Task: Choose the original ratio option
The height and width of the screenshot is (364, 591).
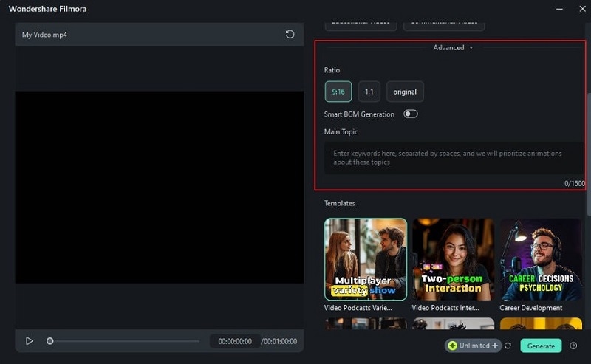Action: (x=405, y=92)
